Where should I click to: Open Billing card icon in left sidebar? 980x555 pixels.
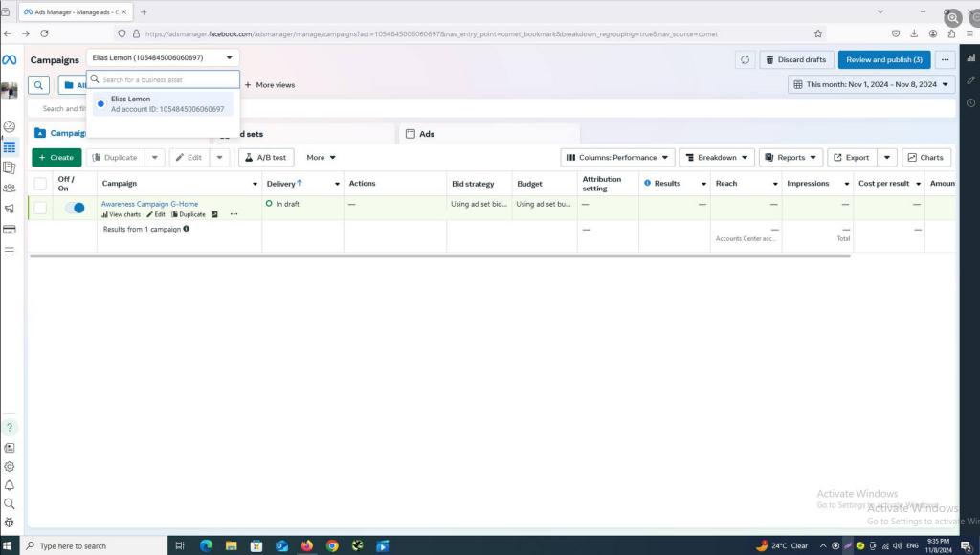[10, 229]
